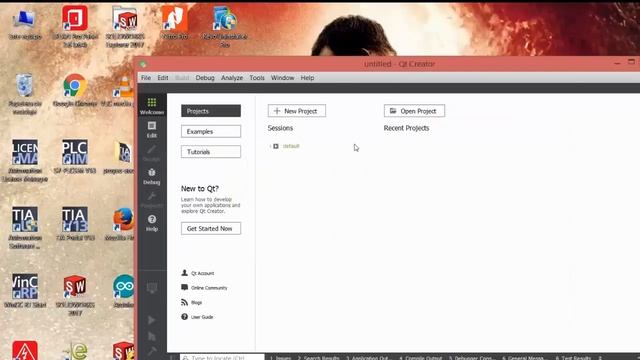Open the computer desktop icon
This screenshot has width=640, height=360.
tap(24, 24)
